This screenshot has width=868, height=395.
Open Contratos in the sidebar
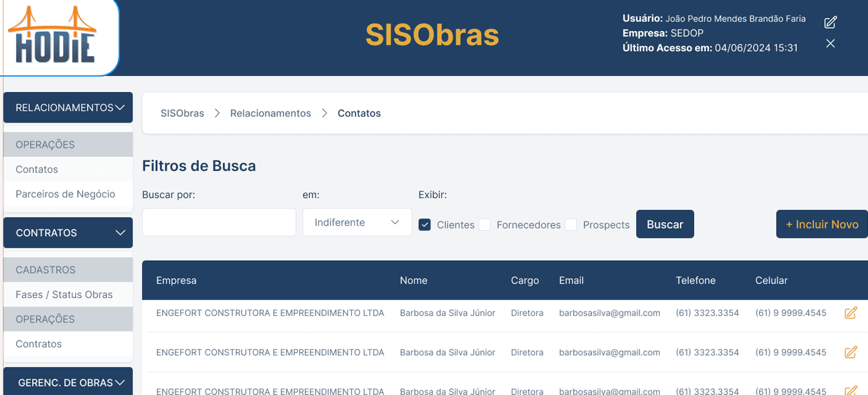pyautogui.click(x=39, y=344)
